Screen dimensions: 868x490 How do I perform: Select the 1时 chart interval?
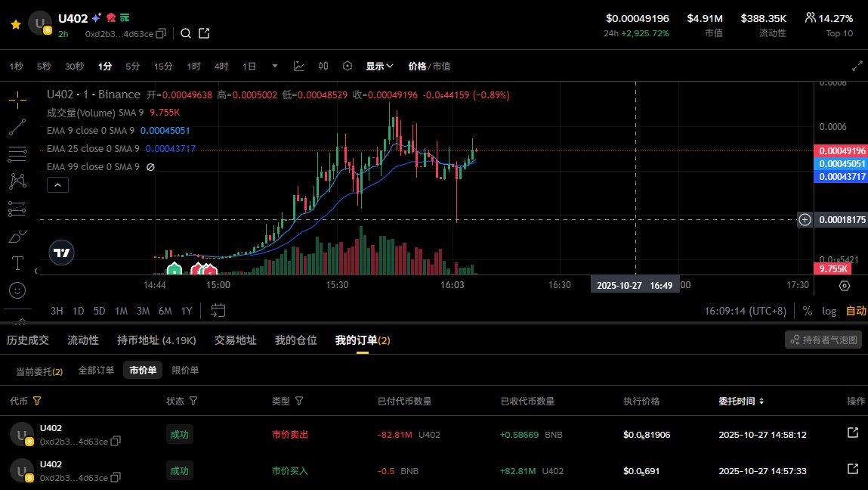[x=193, y=66]
